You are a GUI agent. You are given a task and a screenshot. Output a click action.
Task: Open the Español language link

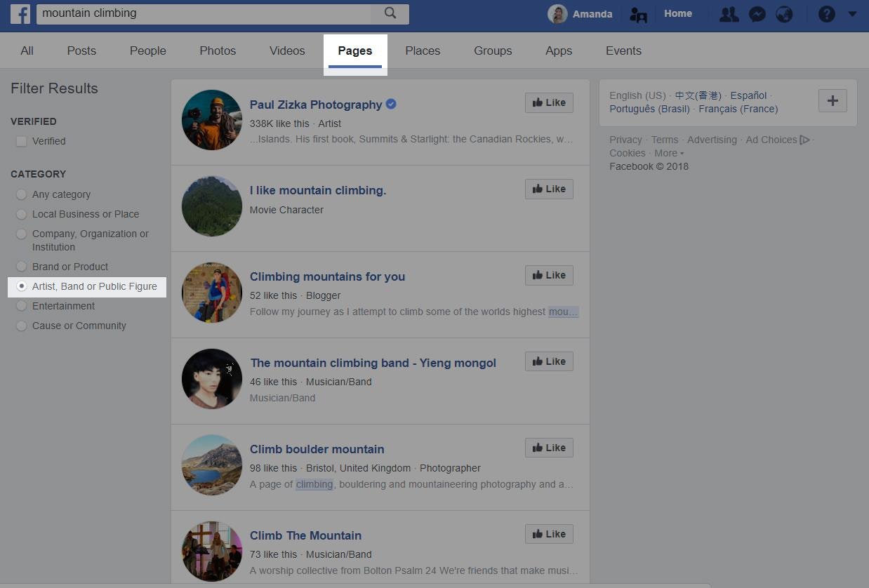pos(748,95)
